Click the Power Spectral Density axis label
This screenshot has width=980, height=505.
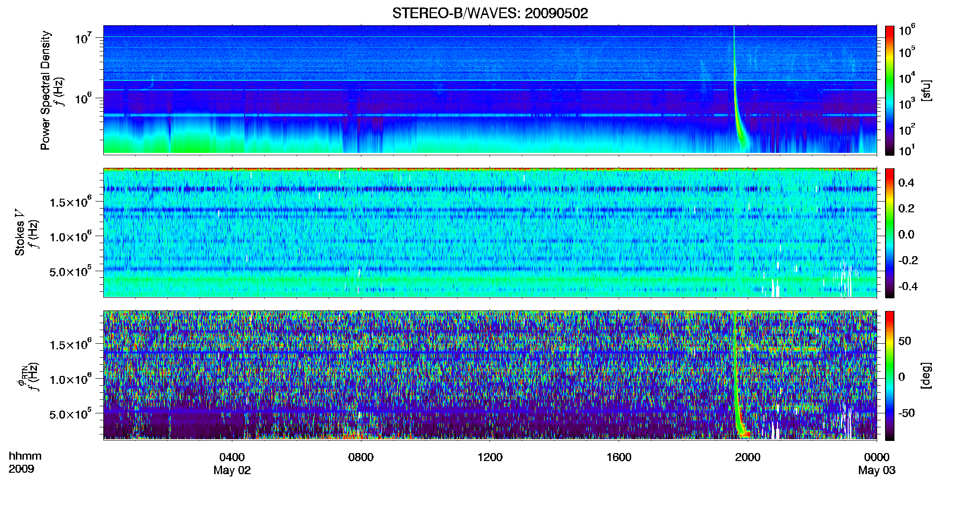tap(45, 90)
